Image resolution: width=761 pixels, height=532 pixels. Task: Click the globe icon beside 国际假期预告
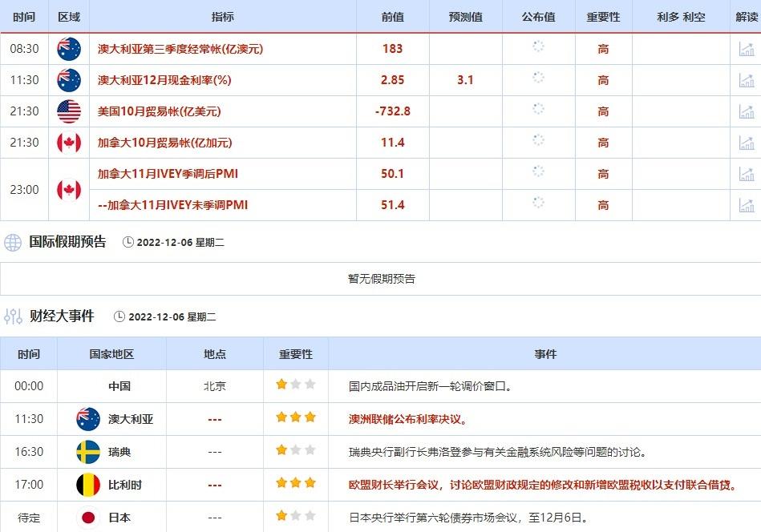point(13,243)
